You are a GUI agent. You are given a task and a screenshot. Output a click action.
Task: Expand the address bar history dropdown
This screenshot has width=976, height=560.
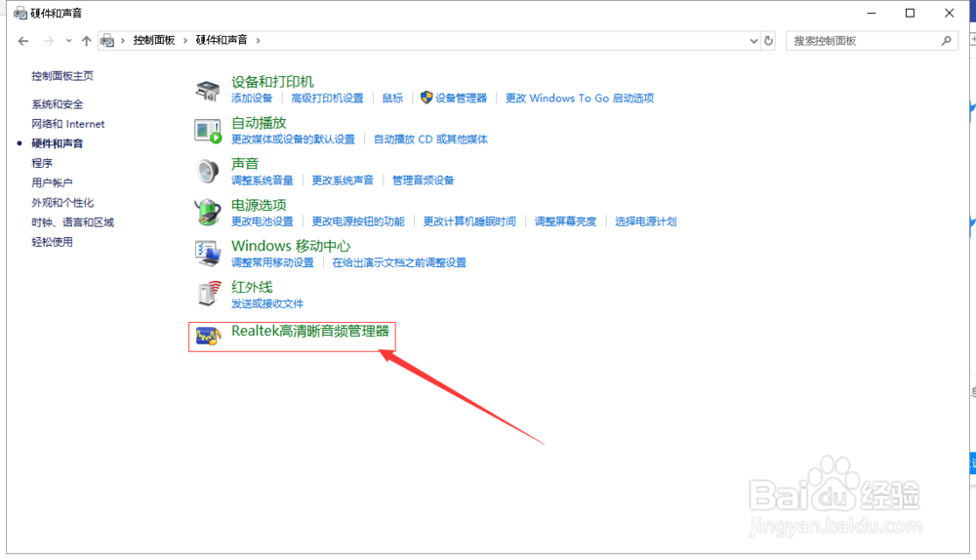pyautogui.click(x=753, y=41)
